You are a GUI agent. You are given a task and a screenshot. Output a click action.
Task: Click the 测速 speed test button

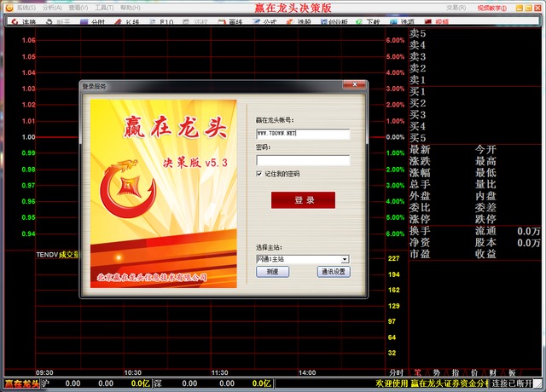272,272
